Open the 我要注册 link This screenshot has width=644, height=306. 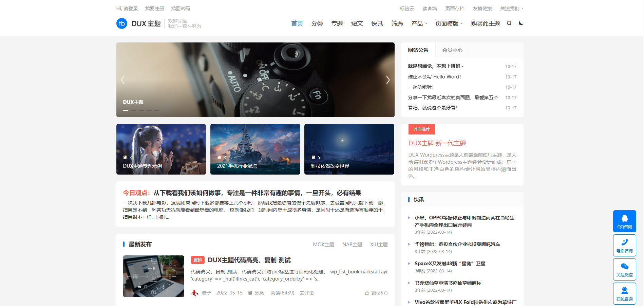click(x=154, y=8)
